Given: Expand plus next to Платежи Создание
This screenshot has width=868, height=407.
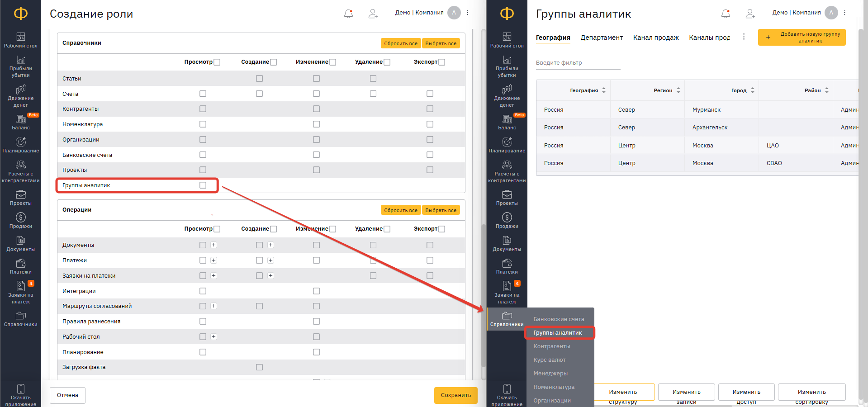Looking at the screenshot, I should click(270, 260).
